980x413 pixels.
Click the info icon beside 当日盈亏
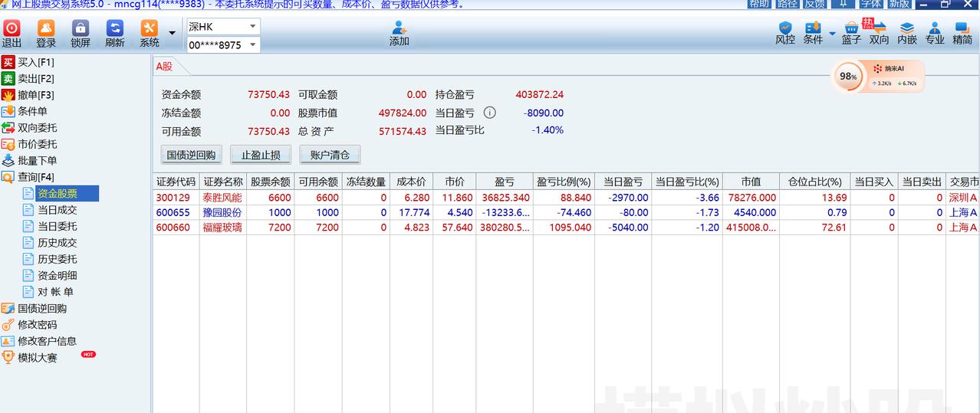[489, 113]
